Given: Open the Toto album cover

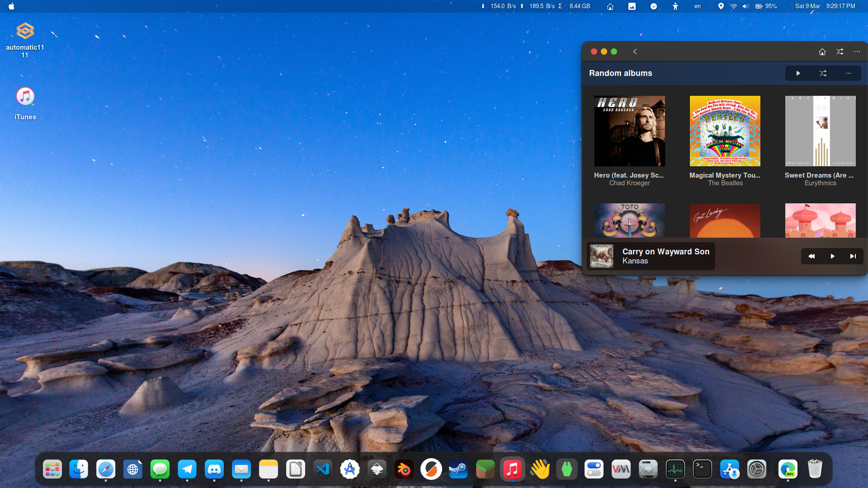Looking at the screenshot, I should (629, 221).
